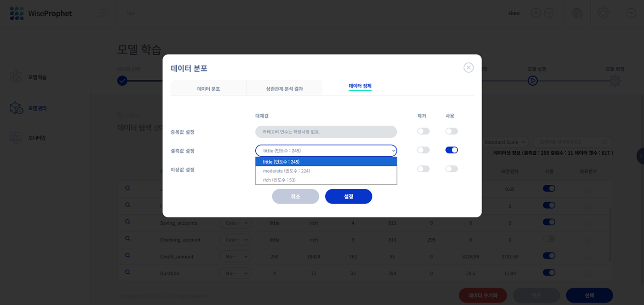Screen dimensions: 644x305
Task: Switch to the 상관관계 분석 결과 tab
Action: pyautogui.click(x=284, y=88)
